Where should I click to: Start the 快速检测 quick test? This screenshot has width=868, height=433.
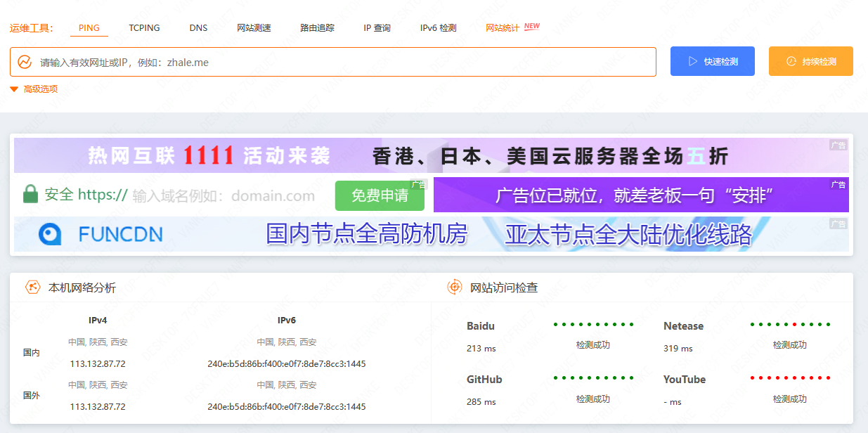[713, 62]
